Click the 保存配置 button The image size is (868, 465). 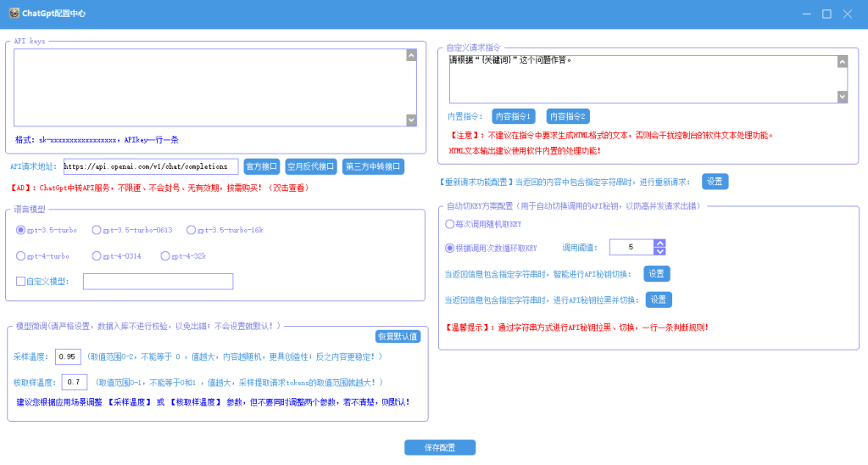tap(440, 447)
